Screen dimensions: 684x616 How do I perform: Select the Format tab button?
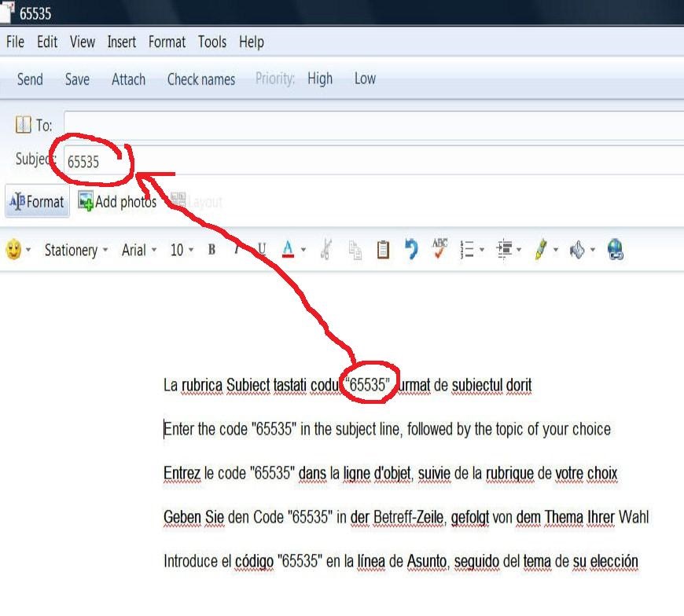[x=37, y=201]
